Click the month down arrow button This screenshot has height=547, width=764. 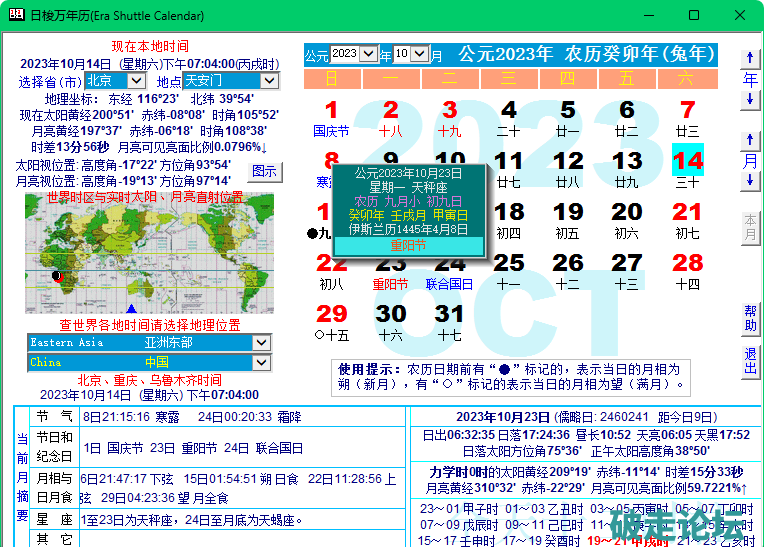coord(749,180)
